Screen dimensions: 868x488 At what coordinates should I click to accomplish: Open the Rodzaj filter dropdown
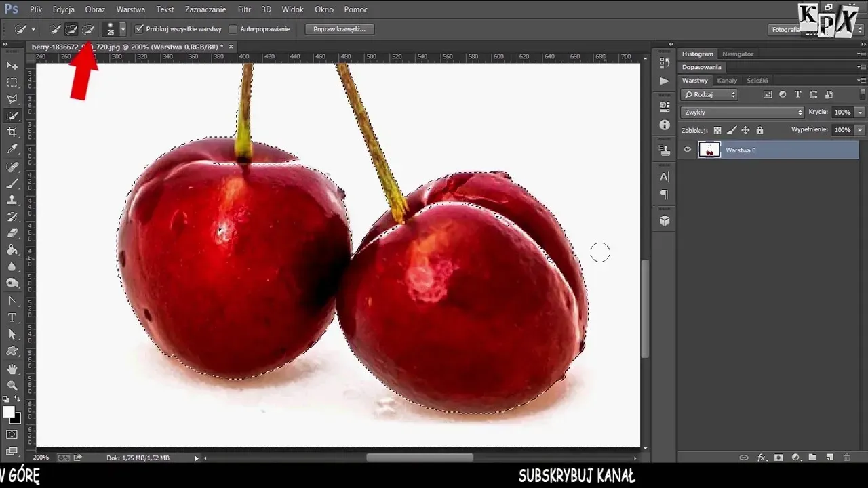tap(709, 95)
